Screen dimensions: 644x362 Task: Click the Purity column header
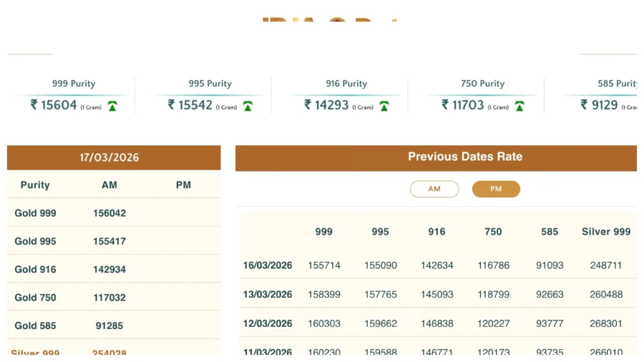coord(35,185)
